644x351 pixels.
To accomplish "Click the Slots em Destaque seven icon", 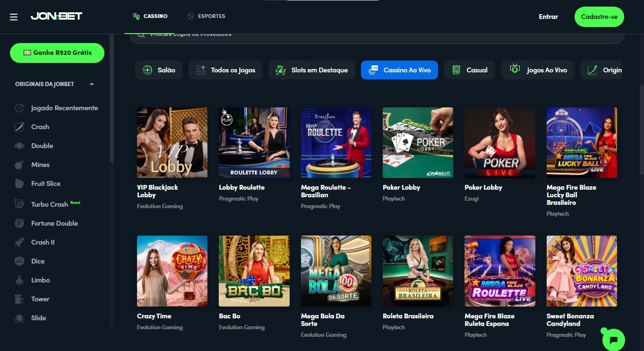I will click(x=281, y=70).
